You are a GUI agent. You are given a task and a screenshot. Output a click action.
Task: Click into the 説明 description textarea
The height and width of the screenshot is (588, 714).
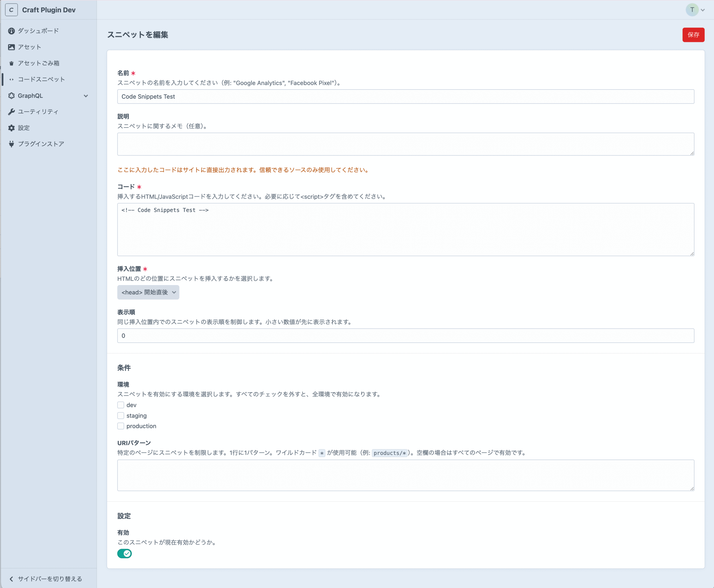(406, 144)
